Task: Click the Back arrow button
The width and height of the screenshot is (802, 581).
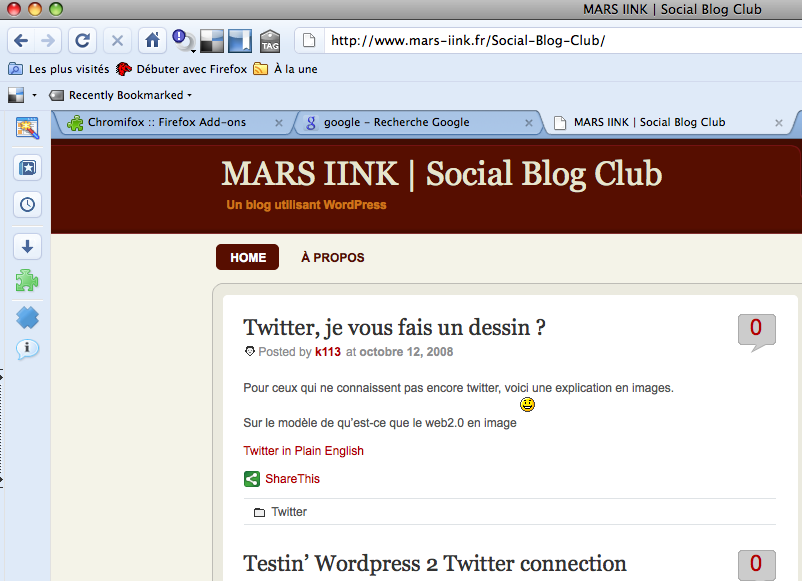Action: (21, 40)
